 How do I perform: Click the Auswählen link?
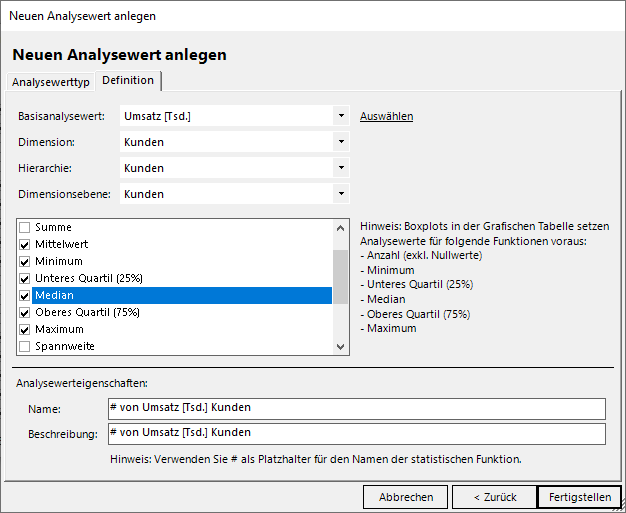tap(386, 116)
